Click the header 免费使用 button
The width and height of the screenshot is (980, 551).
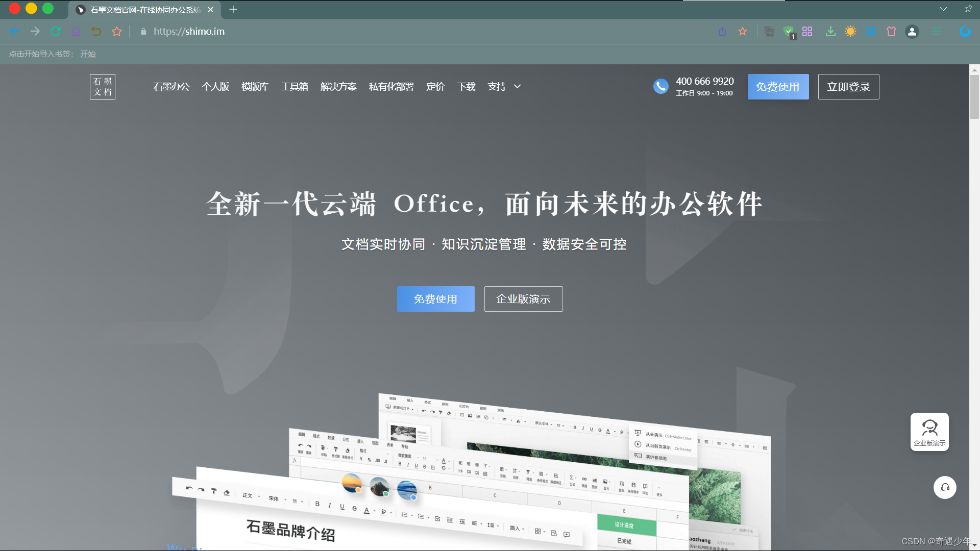coord(778,87)
